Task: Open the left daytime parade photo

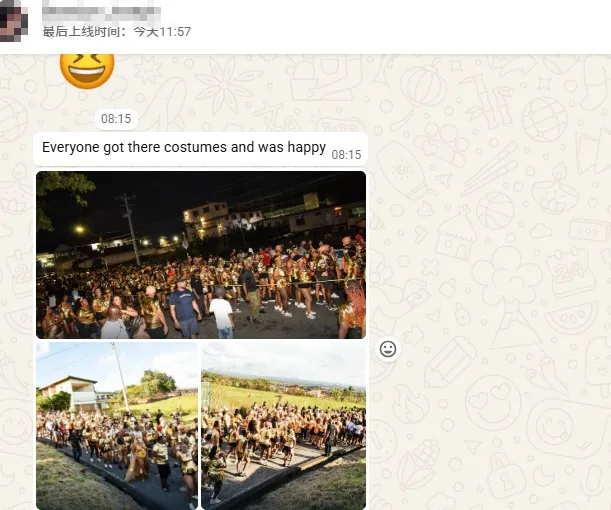Action: pyautogui.click(x=117, y=426)
